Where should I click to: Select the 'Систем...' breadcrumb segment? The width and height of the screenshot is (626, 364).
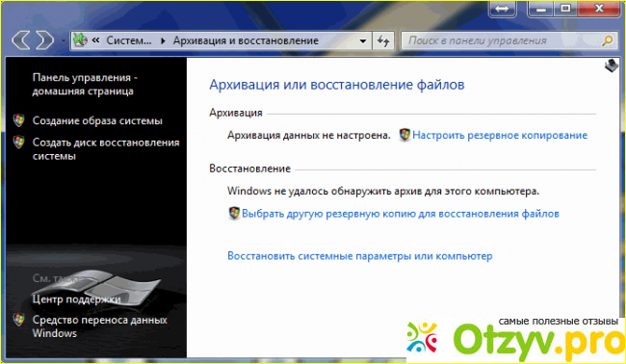click(x=129, y=40)
